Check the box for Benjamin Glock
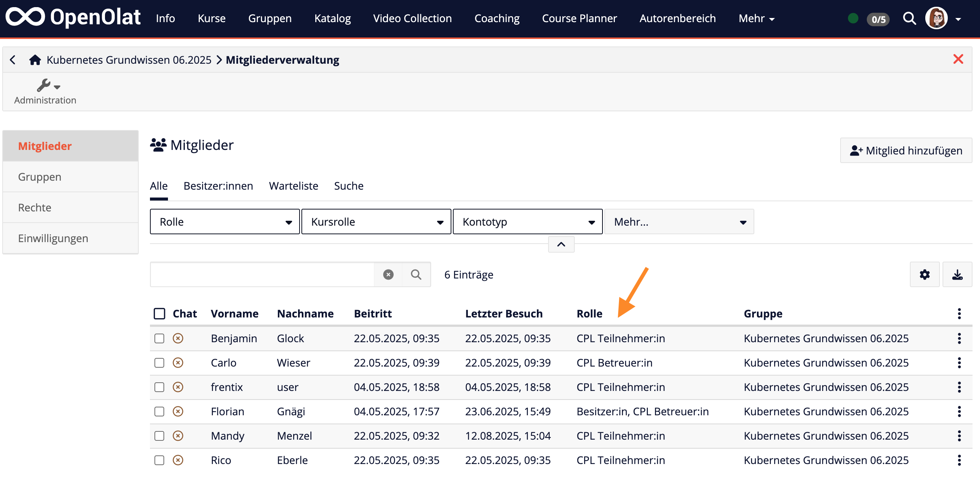This screenshot has width=980, height=491. (159, 338)
